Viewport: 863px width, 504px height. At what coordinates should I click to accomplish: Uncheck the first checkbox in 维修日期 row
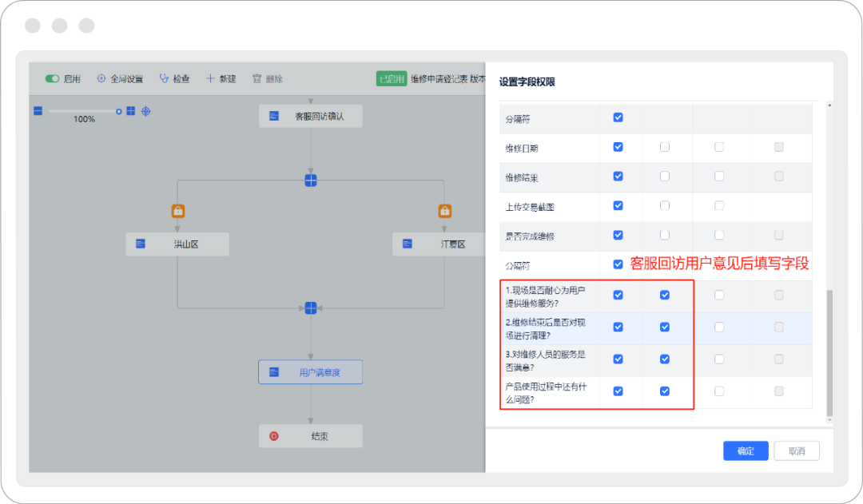click(618, 147)
